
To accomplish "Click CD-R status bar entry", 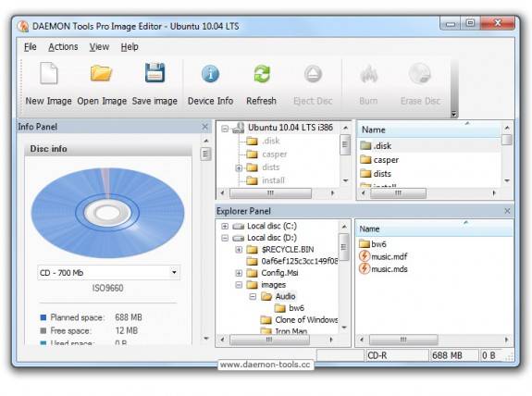I will (397, 355).
